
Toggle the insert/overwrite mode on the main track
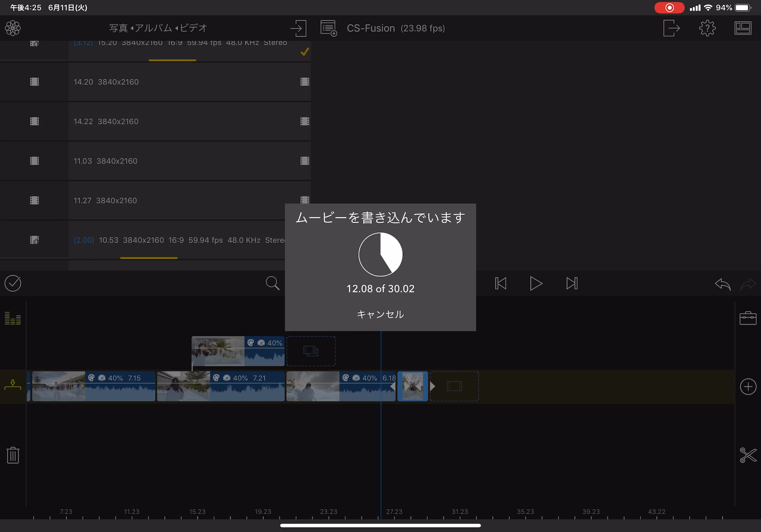tap(13, 385)
